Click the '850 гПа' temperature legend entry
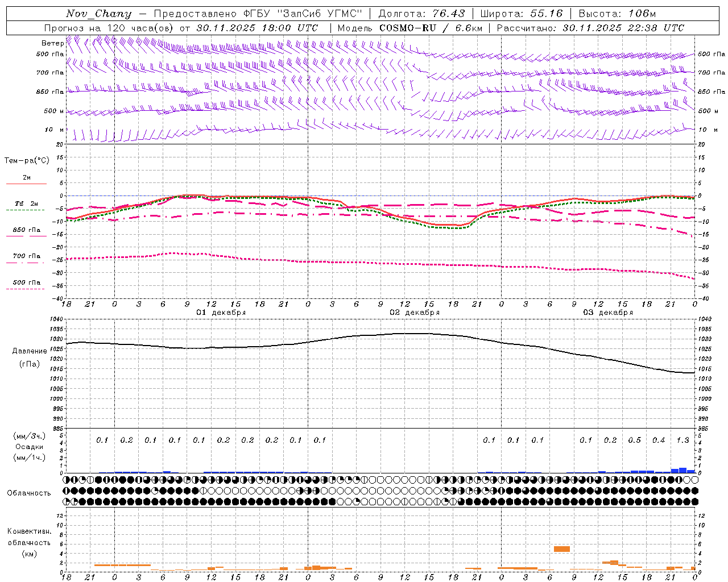The width and height of the screenshot is (728, 582). (26, 230)
